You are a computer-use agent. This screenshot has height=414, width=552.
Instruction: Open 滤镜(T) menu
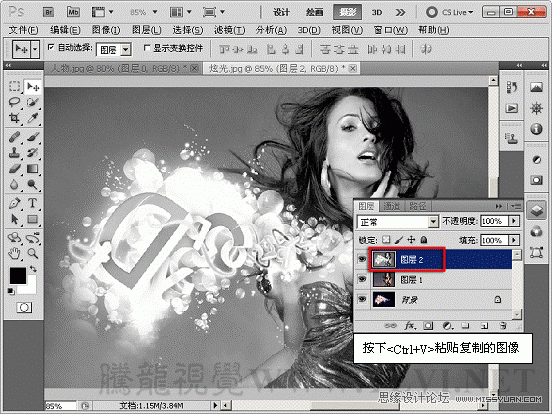(x=229, y=30)
